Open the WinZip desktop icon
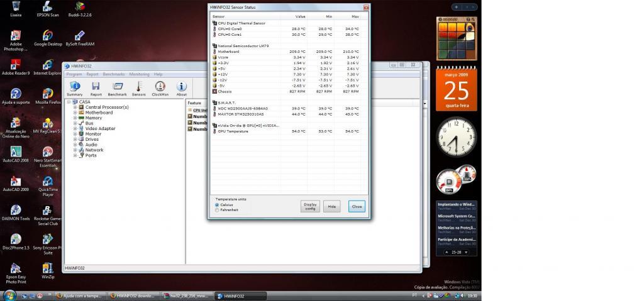The width and height of the screenshot is (644, 301). 48,271
